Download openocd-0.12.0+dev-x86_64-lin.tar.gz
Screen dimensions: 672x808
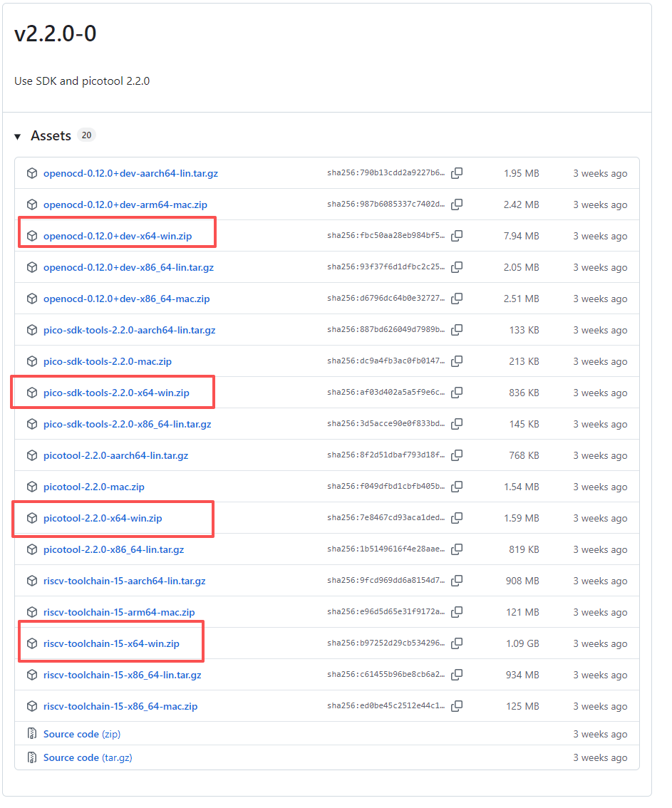[128, 267]
